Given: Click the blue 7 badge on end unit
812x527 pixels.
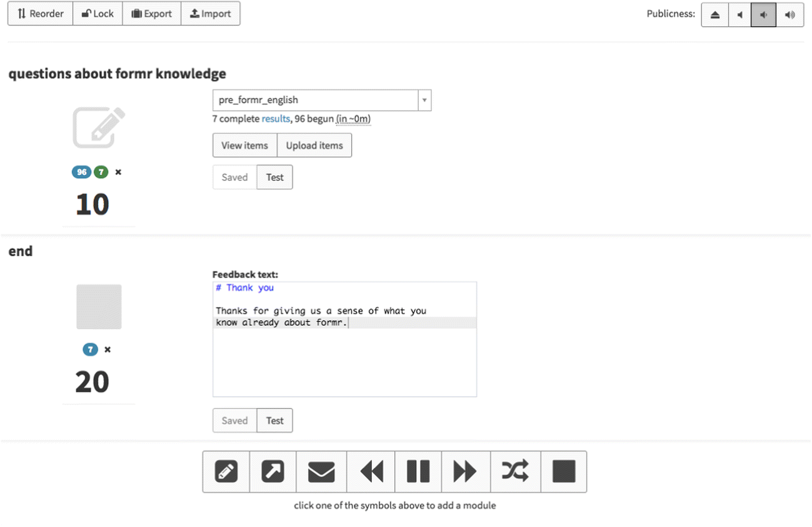Looking at the screenshot, I should click(91, 349).
